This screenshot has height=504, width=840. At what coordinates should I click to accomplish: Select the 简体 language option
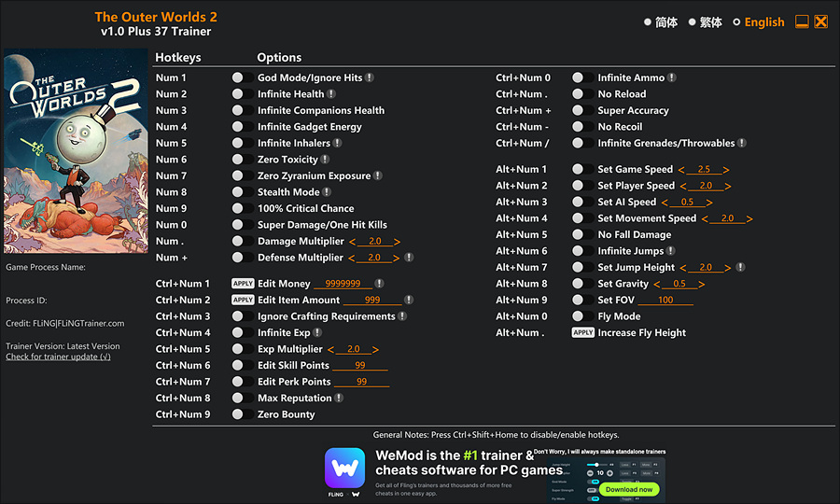(660, 22)
